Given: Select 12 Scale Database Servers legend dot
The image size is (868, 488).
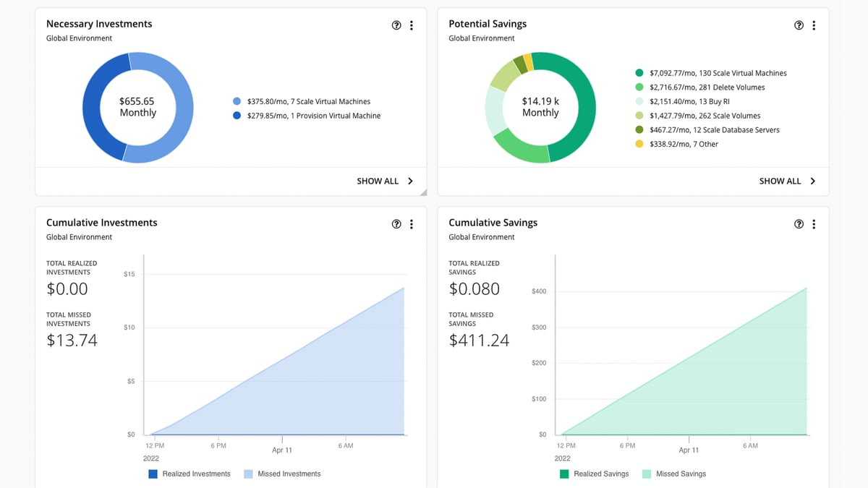Looking at the screenshot, I should 639,130.
